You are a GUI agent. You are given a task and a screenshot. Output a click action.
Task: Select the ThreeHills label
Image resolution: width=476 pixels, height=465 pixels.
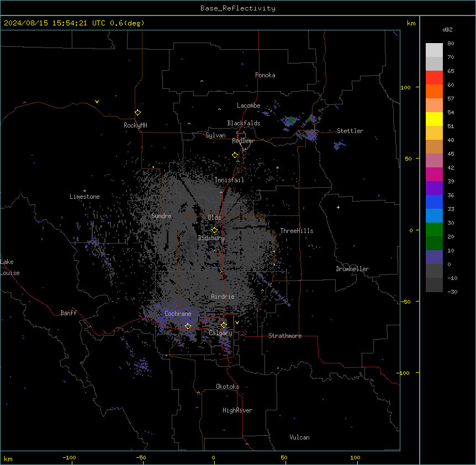click(297, 231)
